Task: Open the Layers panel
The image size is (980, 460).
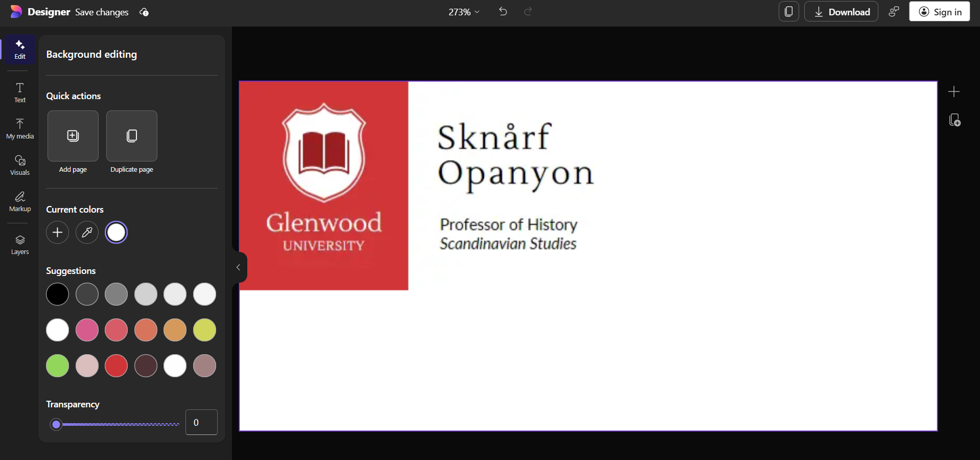Action: (20, 245)
